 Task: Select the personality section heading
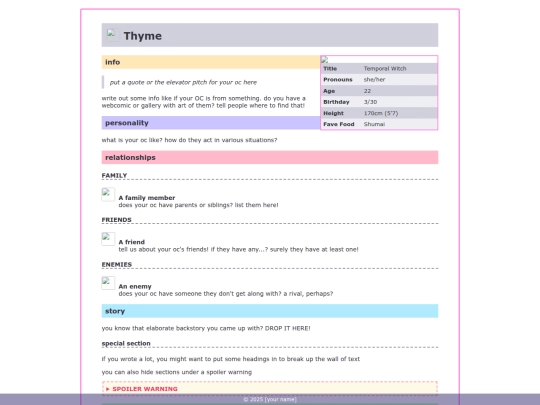[x=211, y=123]
